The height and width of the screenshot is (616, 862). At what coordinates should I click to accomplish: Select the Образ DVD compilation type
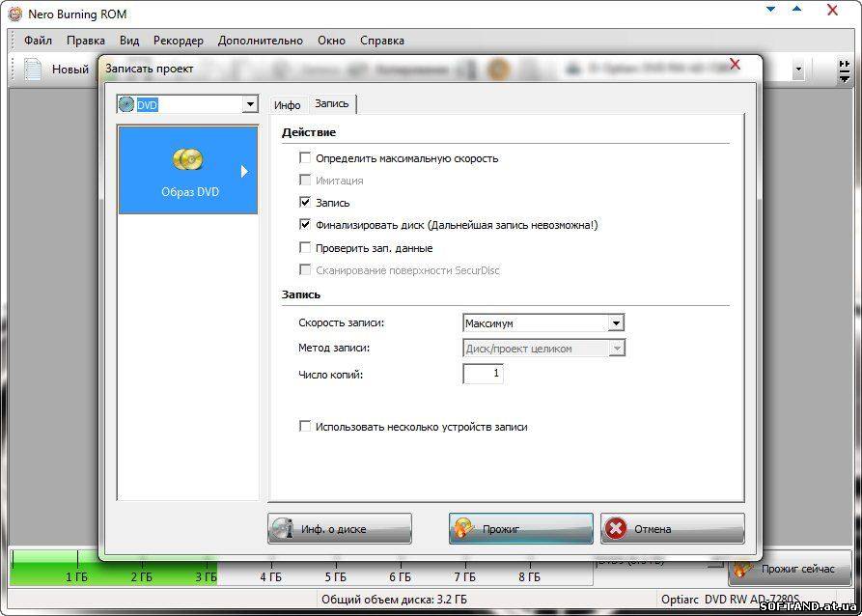click(188, 170)
